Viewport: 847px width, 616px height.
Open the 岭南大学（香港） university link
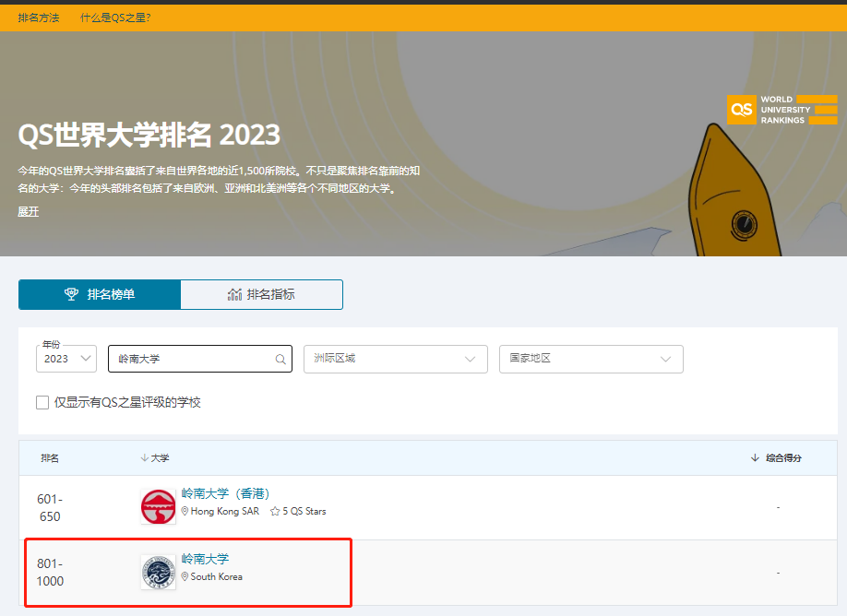pyautogui.click(x=225, y=493)
